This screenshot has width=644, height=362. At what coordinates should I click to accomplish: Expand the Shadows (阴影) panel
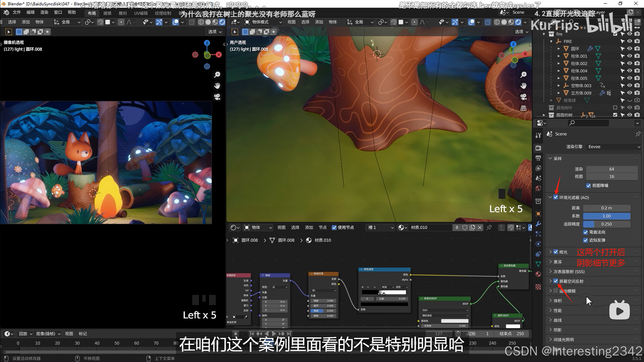(x=558, y=330)
